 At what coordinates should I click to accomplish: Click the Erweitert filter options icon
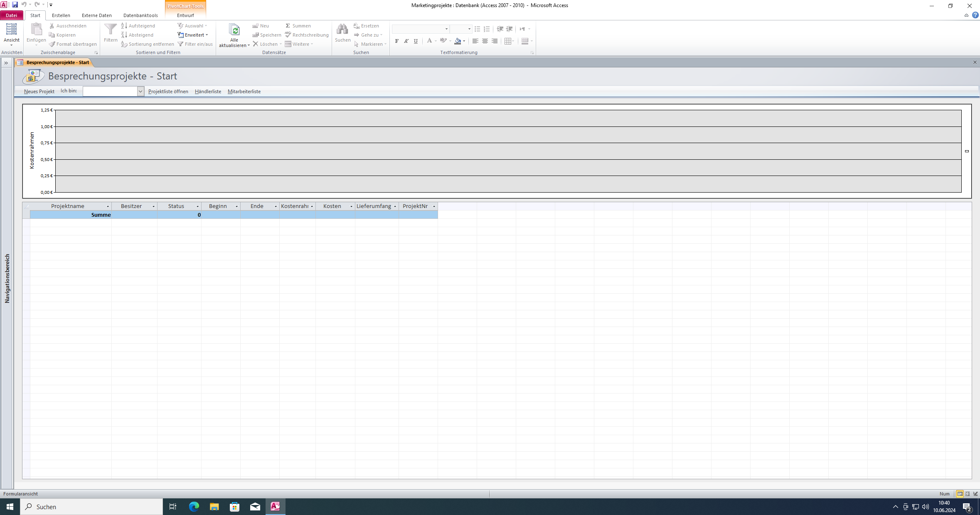[180, 35]
